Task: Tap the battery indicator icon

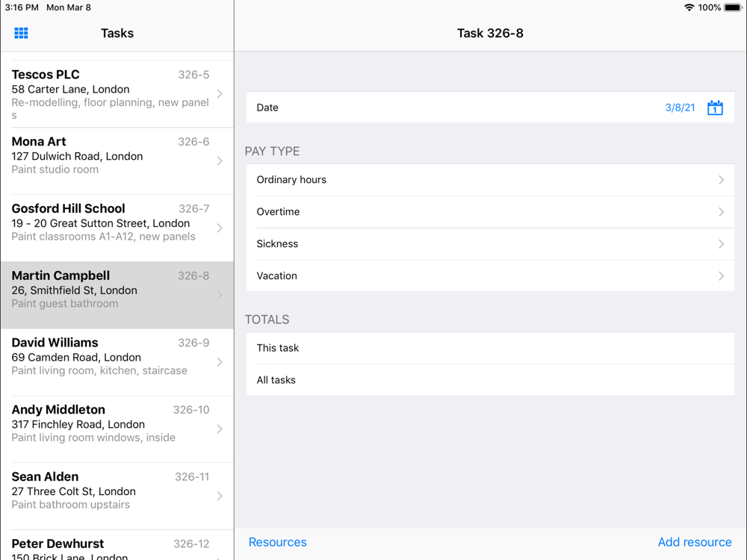Action: (733, 7)
